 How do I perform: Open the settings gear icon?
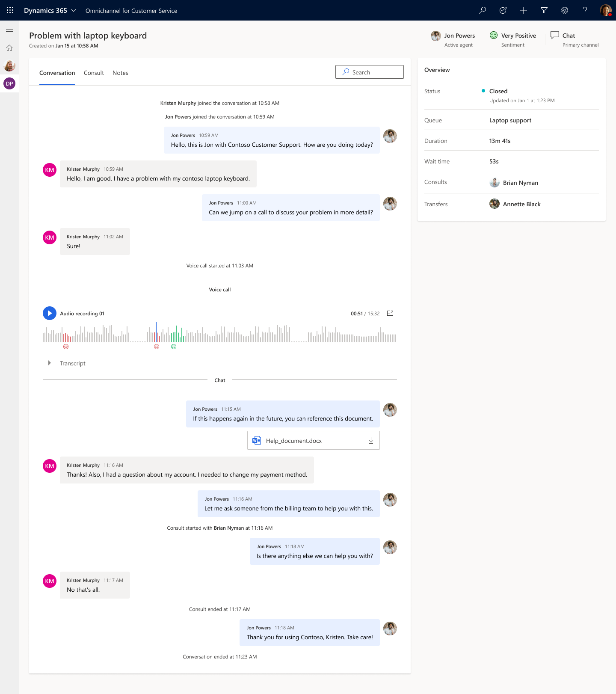point(565,10)
